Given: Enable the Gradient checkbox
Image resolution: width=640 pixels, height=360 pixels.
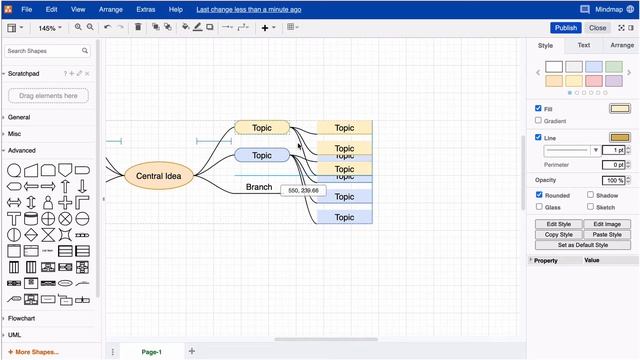Looking at the screenshot, I should click(x=538, y=120).
